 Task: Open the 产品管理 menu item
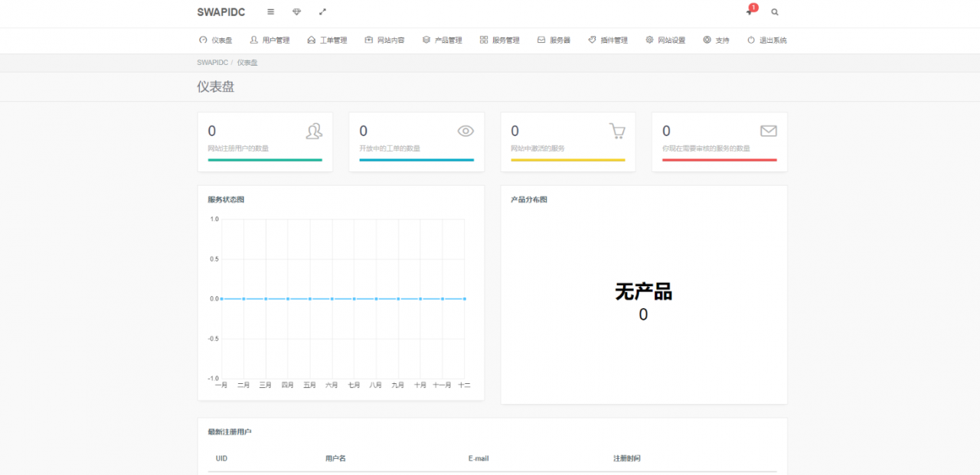tap(442, 41)
